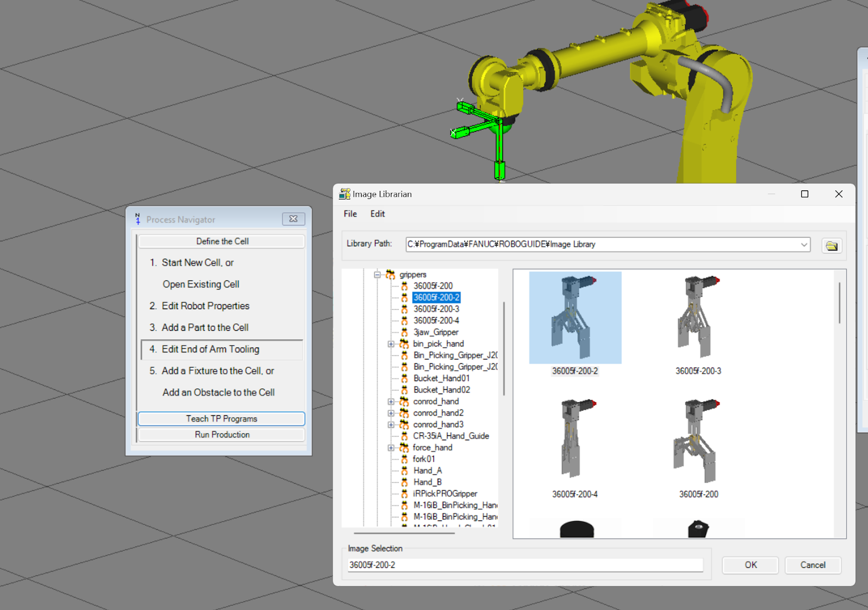Click the Teach TP Programs button
The height and width of the screenshot is (610, 868).
click(221, 419)
